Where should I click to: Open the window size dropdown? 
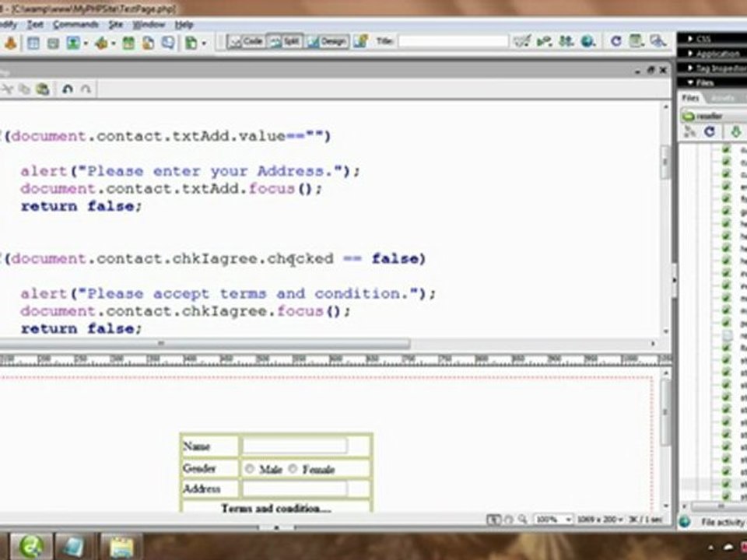(600, 520)
